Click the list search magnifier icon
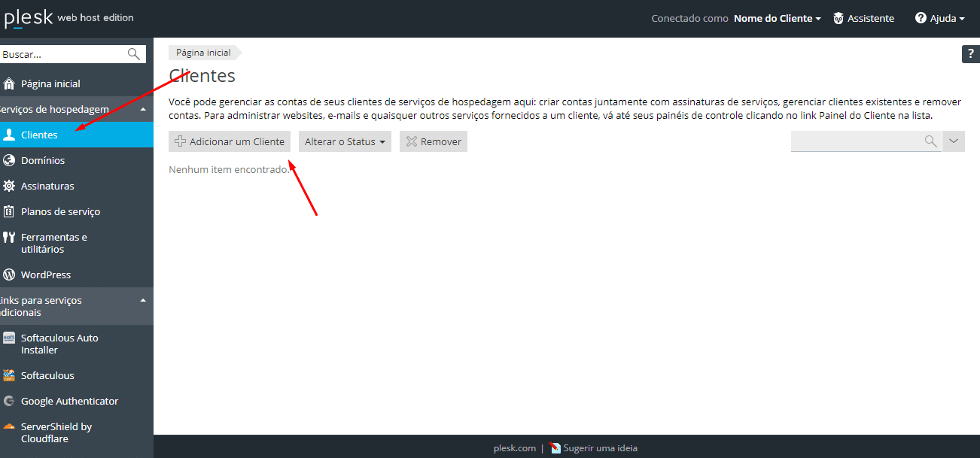Screen dimensions: 980x458 [x=931, y=141]
